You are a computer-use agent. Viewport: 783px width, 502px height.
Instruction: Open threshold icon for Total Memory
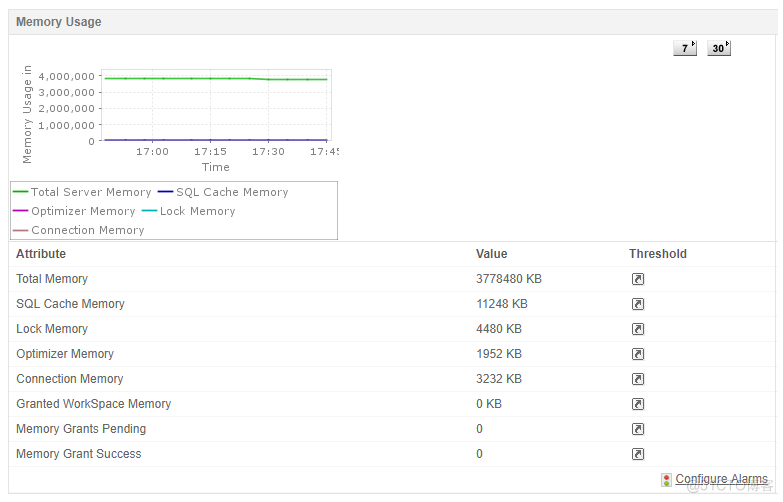(x=638, y=279)
